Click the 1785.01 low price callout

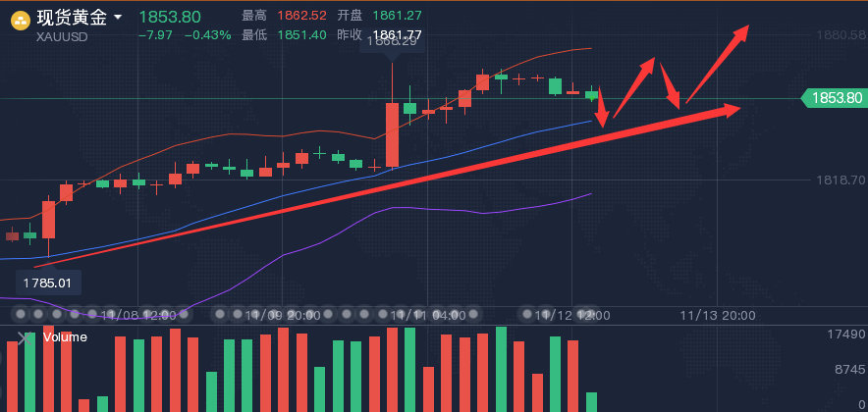(x=48, y=283)
